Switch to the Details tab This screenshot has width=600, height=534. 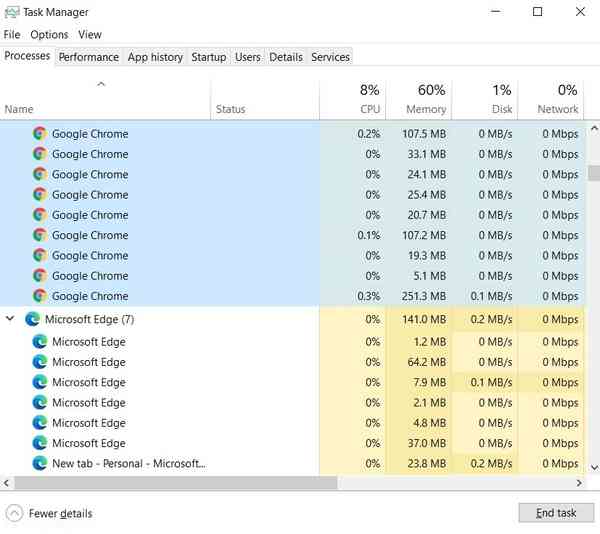(286, 57)
